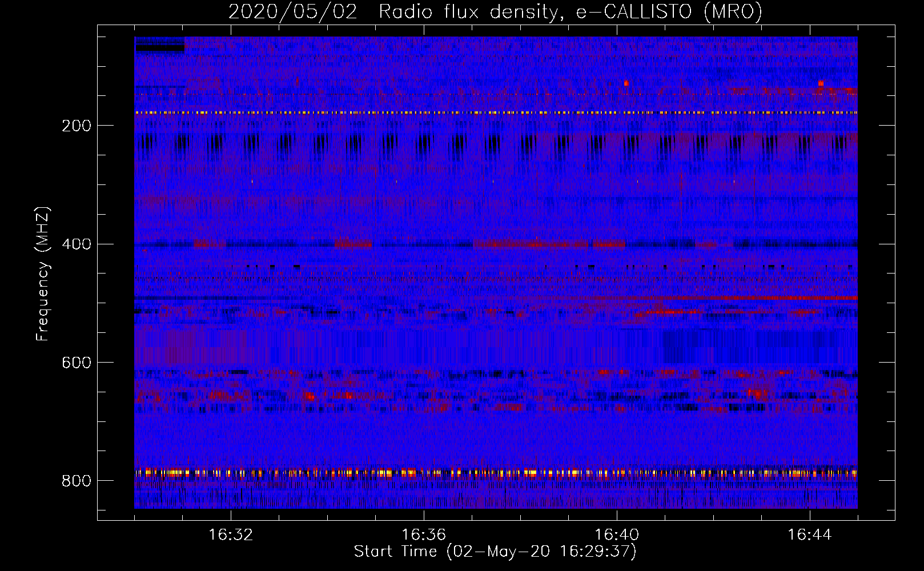Click the 16:36 time tick label
This screenshot has height=571, width=924.
click(424, 535)
